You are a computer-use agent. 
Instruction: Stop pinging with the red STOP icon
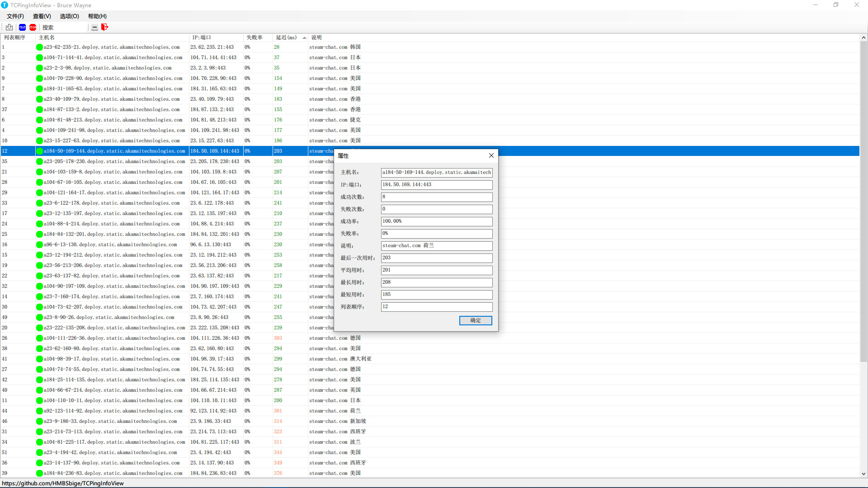point(33,27)
